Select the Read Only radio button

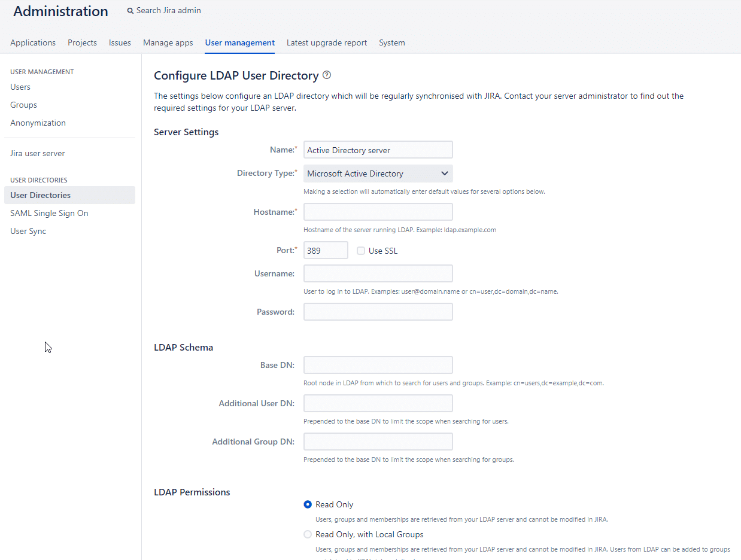coord(308,504)
